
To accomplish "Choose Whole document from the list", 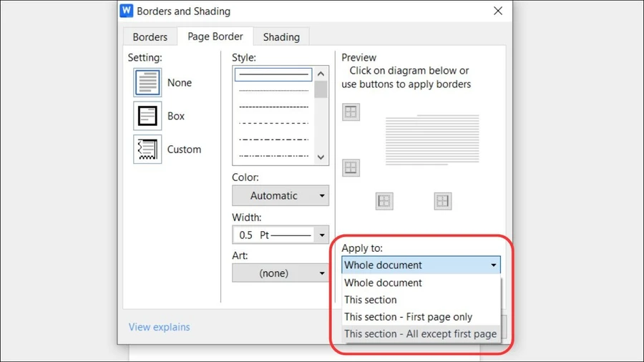I will [x=421, y=283].
